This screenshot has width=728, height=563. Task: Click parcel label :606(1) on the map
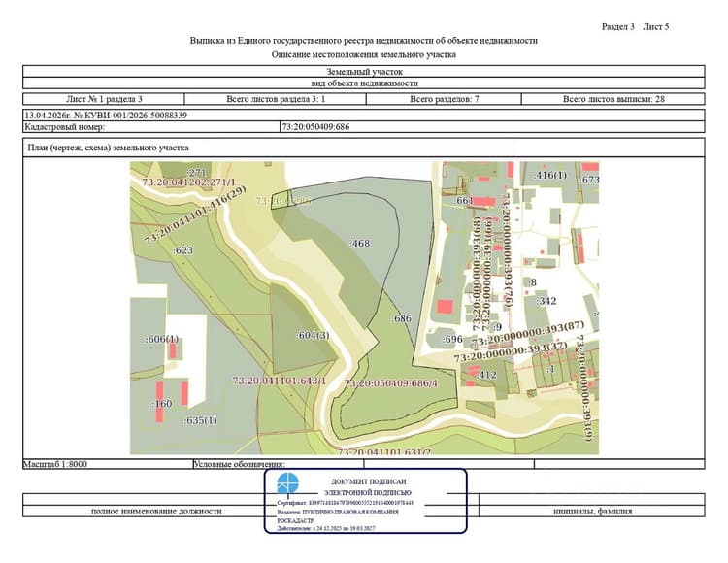[x=161, y=340]
